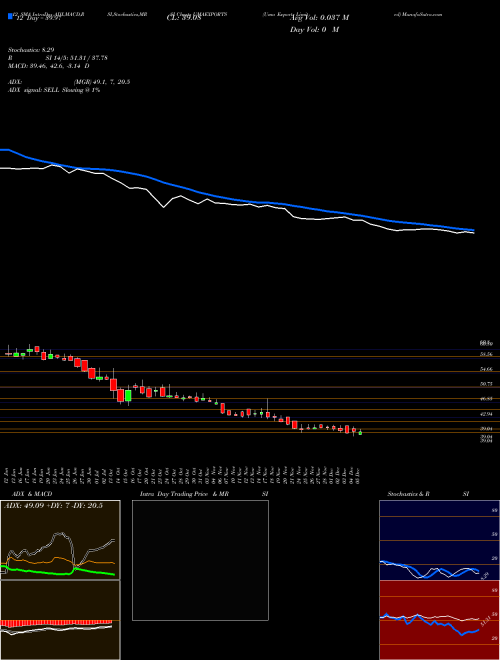The height and width of the screenshot is (660, 500).
Task: Click the 'Avg Vol: 0.037 M' value
Action: coord(318,18)
